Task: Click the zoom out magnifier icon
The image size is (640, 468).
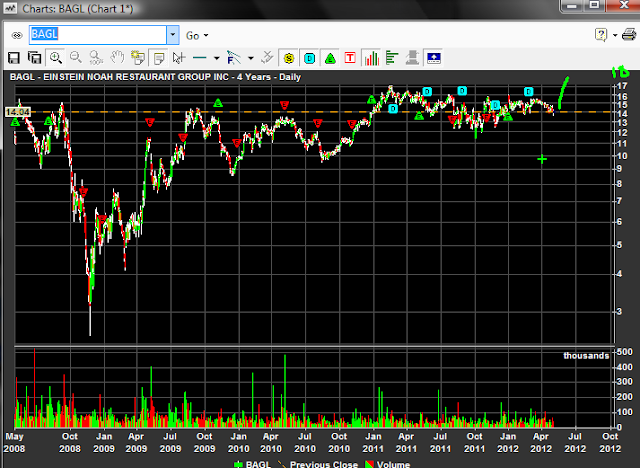Action: click(76, 58)
